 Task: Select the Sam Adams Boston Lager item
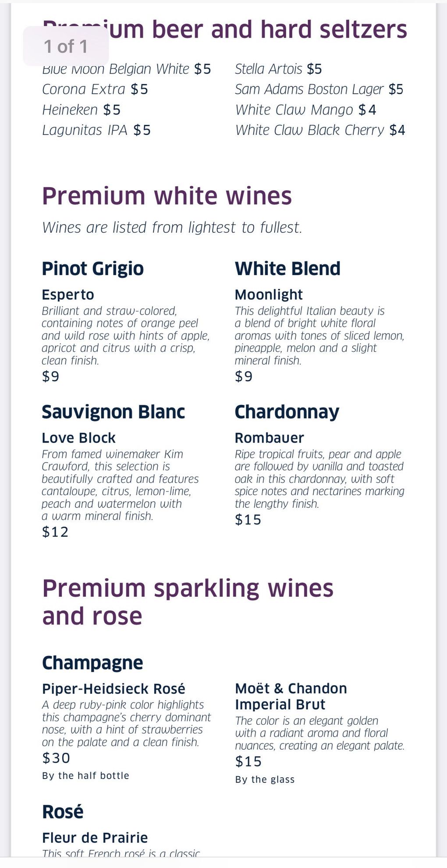[319, 89]
